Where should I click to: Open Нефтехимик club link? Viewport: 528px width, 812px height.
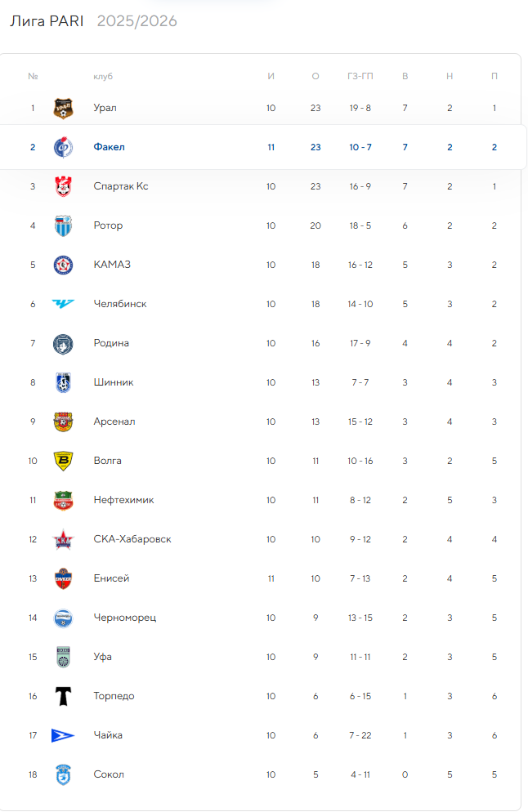click(123, 500)
